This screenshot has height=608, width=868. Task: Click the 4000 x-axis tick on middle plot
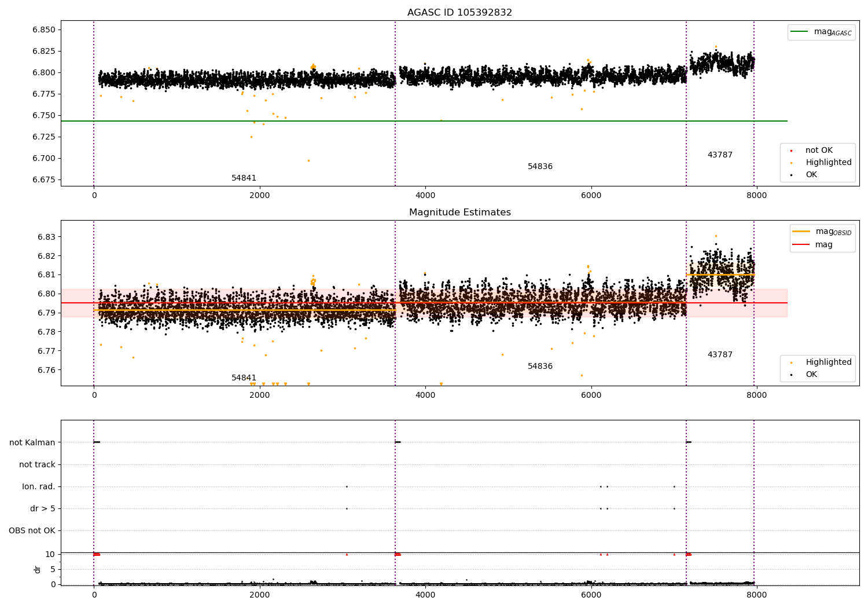click(x=425, y=395)
